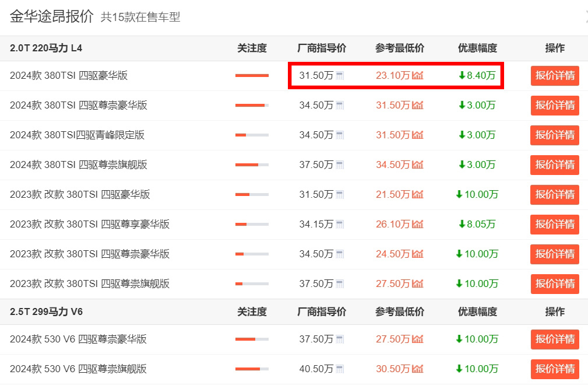588x385 pixels.
Task: Click 2.0T 220马力 L4 group header
Action: click(x=46, y=48)
